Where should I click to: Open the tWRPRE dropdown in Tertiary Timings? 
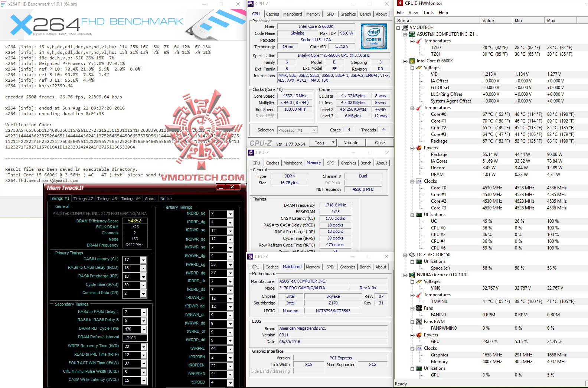[x=230, y=349]
